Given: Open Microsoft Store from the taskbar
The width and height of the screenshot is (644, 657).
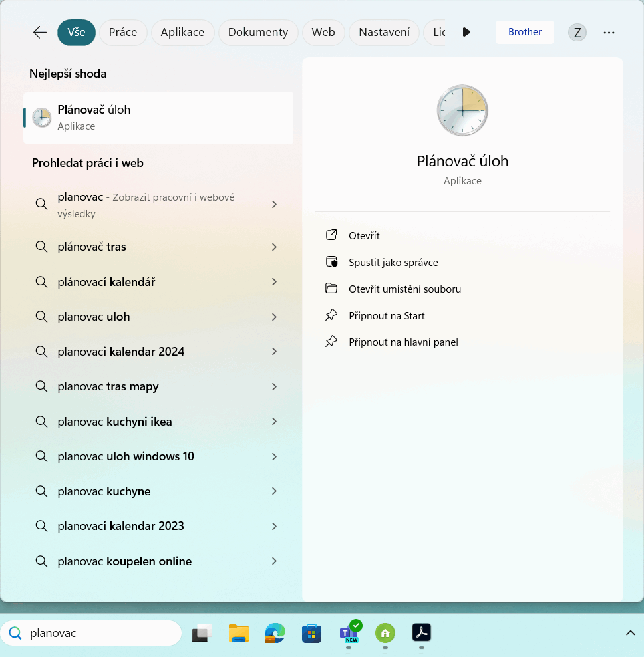Looking at the screenshot, I should point(311,633).
